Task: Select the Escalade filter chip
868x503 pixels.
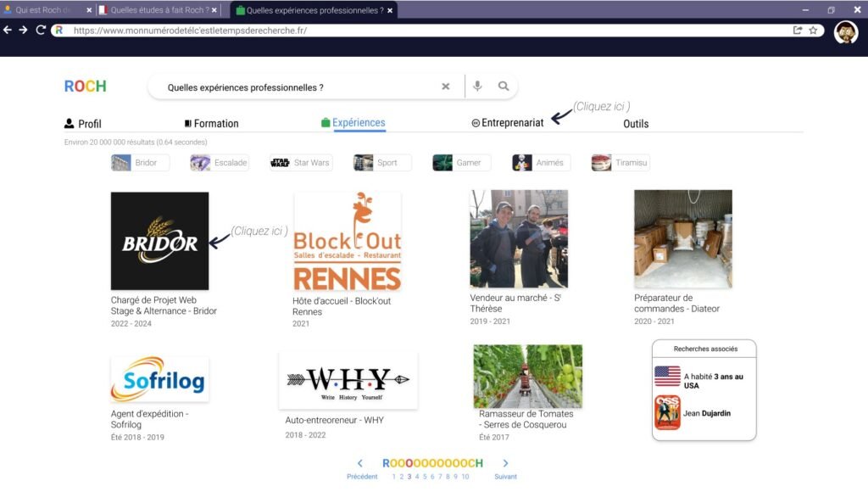Action: coord(220,163)
